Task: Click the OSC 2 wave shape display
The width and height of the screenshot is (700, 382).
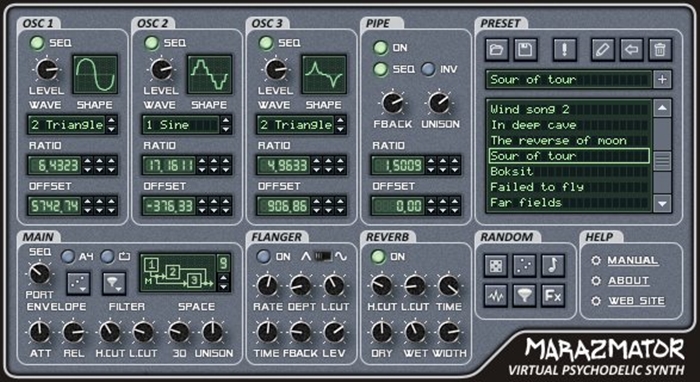Action: click(x=210, y=74)
